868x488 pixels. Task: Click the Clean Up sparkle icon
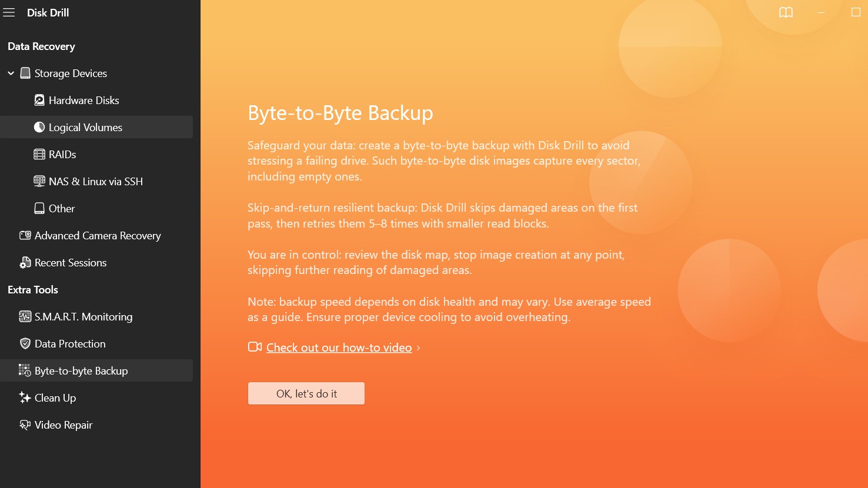(25, 398)
